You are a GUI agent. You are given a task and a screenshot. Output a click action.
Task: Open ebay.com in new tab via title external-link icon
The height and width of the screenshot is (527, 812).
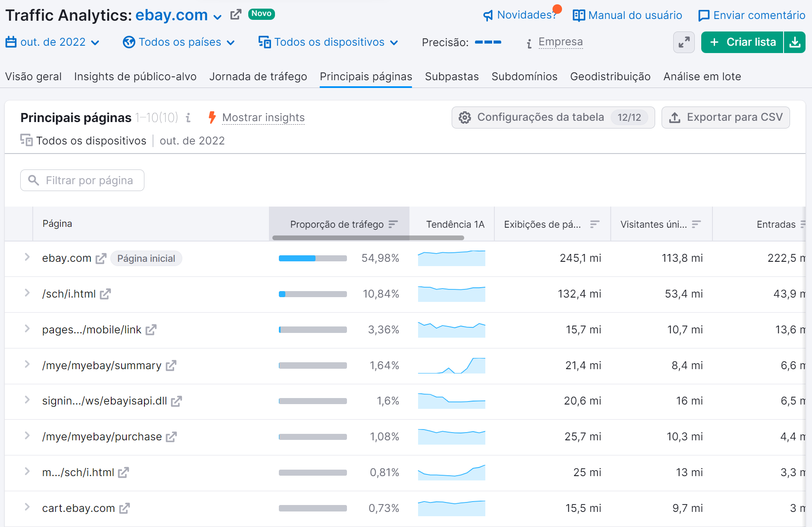click(236, 15)
